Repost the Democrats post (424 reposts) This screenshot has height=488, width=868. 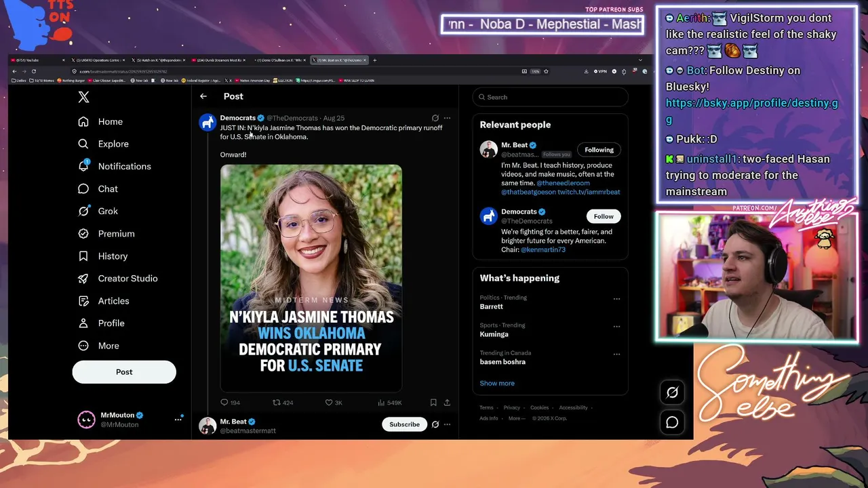pyautogui.click(x=283, y=403)
